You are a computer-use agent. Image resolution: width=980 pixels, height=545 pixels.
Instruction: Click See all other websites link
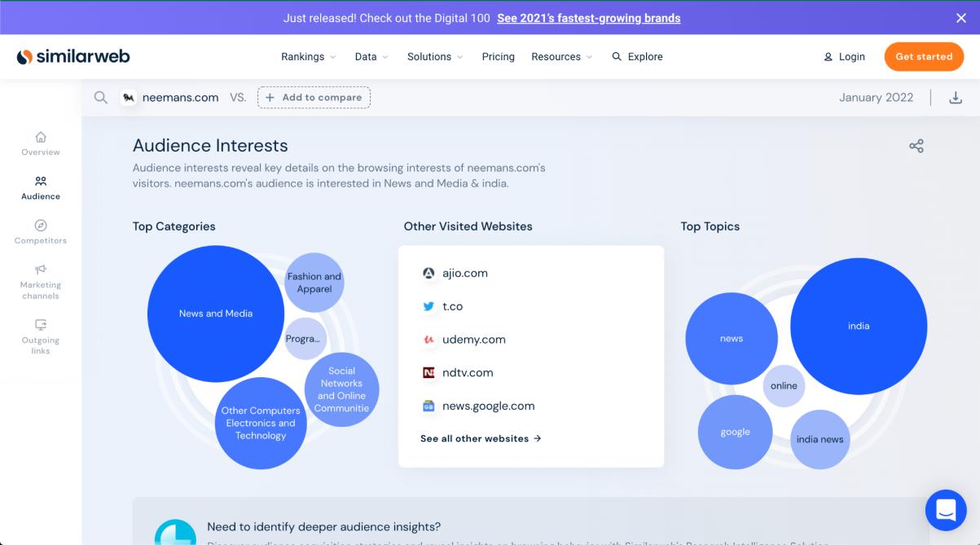pyautogui.click(x=481, y=438)
